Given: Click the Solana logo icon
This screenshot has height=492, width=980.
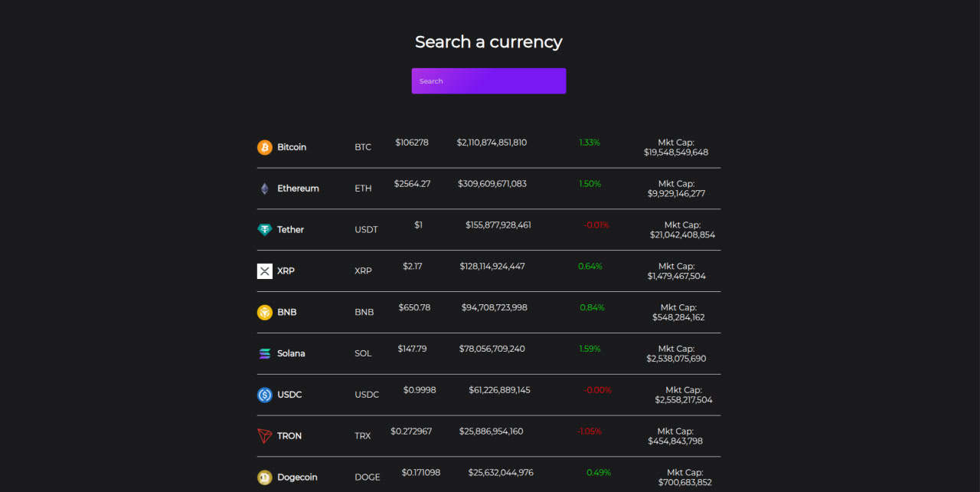Looking at the screenshot, I should point(265,354).
